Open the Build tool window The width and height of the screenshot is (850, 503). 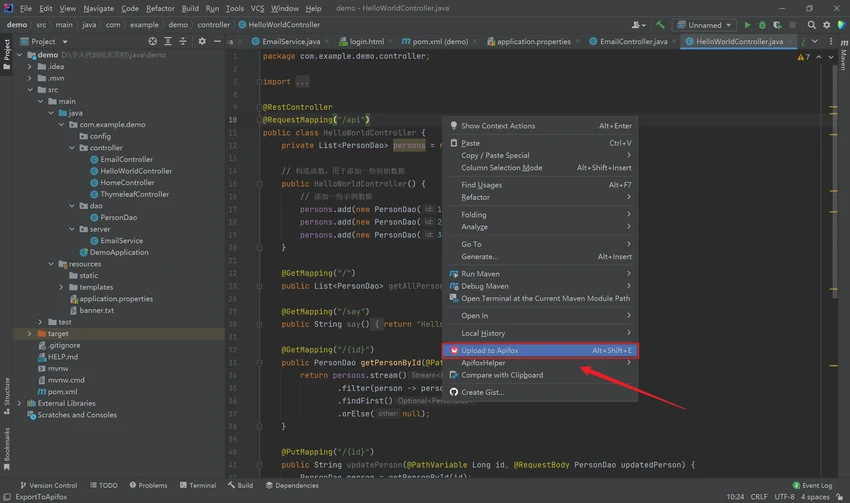tap(241, 485)
